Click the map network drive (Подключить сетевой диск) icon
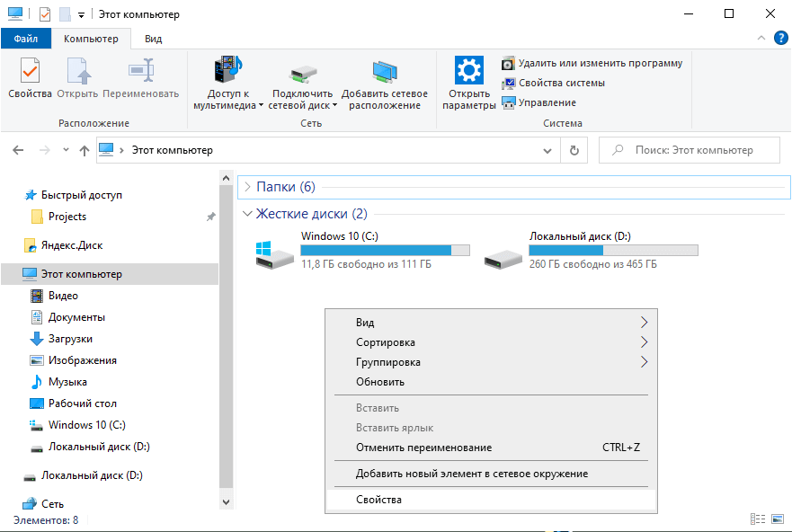792x532 pixels. (303, 74)
